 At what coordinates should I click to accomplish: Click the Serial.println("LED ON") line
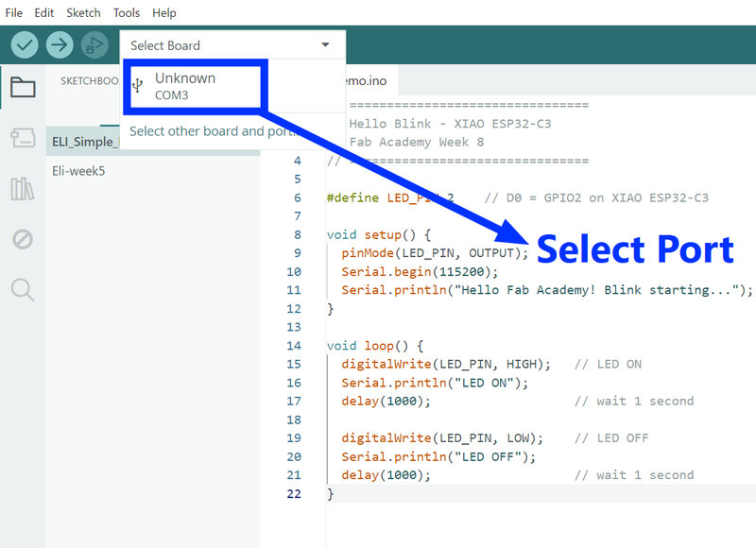pos(435,383)
